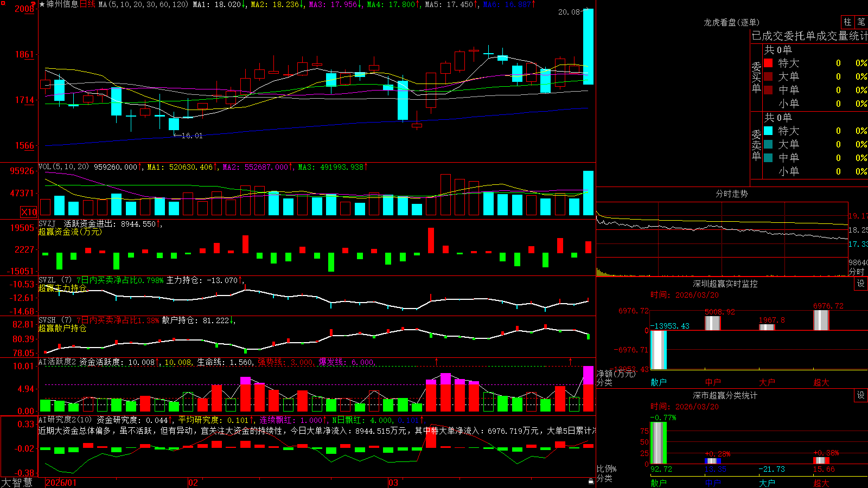Screen dimensions: 868x488
Task: Click the AI研究度2(10) indicator name
Action: click(x=66, y=420)
